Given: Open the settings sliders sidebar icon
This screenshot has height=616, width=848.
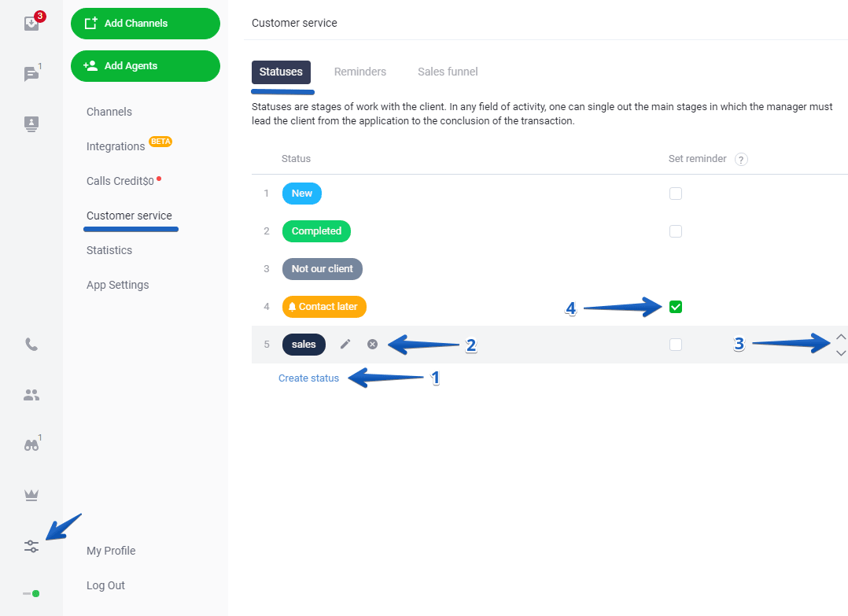Looking at the screenshot, I should (x=31, y=545).
